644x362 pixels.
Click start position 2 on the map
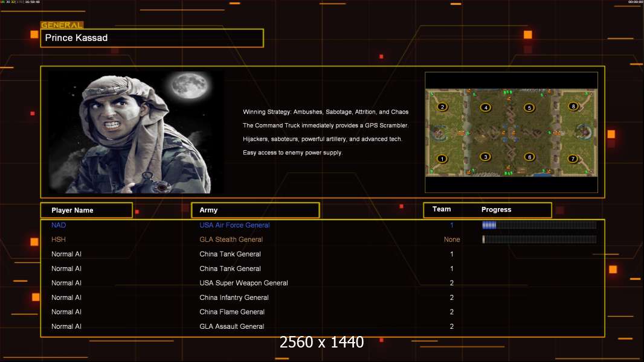point(442,107)
